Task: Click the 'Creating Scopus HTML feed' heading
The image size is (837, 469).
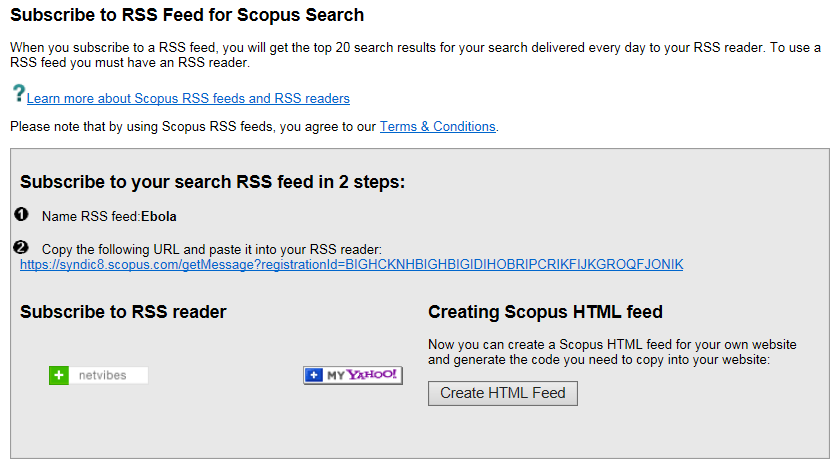Action: click(x=545, y=312)
